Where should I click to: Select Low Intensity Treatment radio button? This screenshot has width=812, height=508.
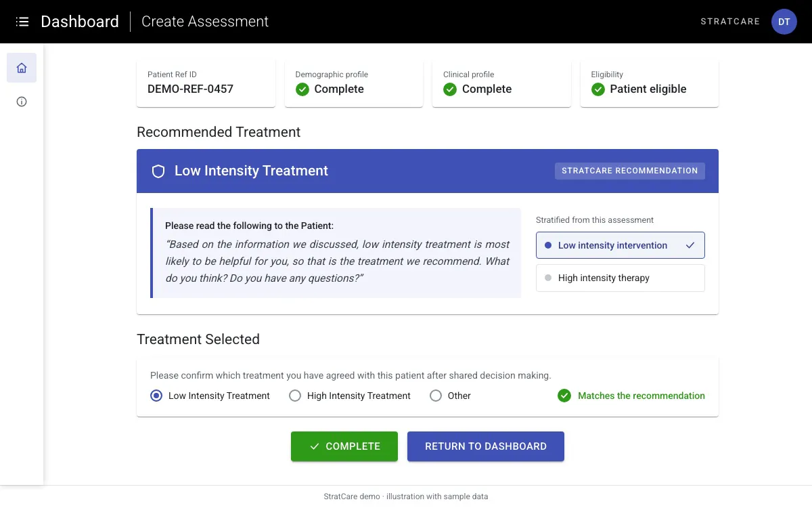point(156,396)
